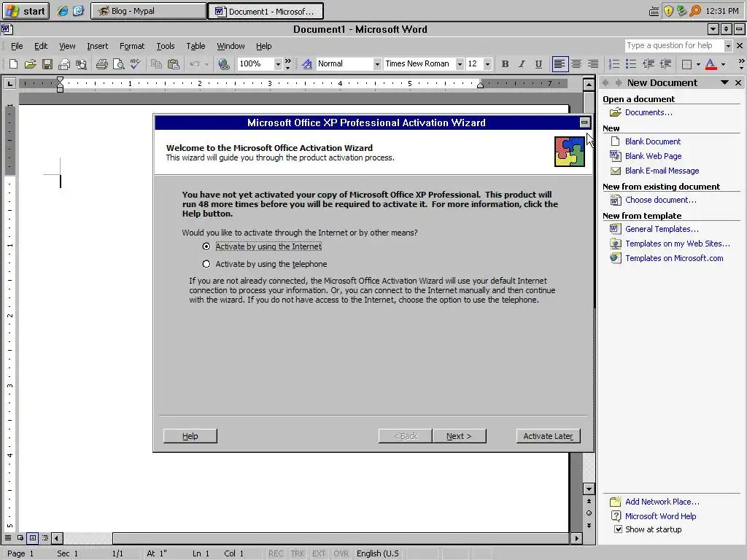
Task: Open the Styles and Formatting icon
Action: pyautogui.click(x=307, y=64)
